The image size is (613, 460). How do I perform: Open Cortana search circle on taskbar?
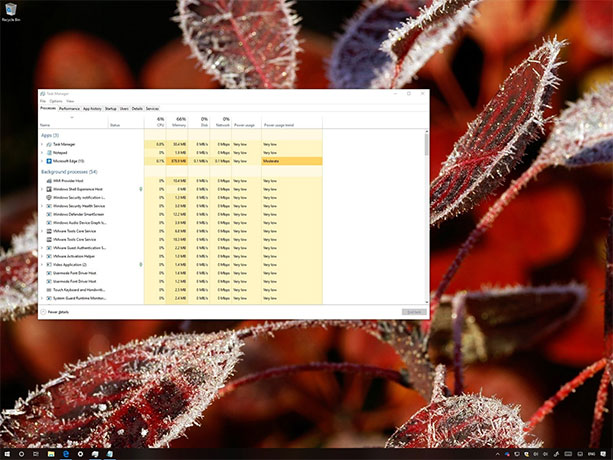coord(22,454)
